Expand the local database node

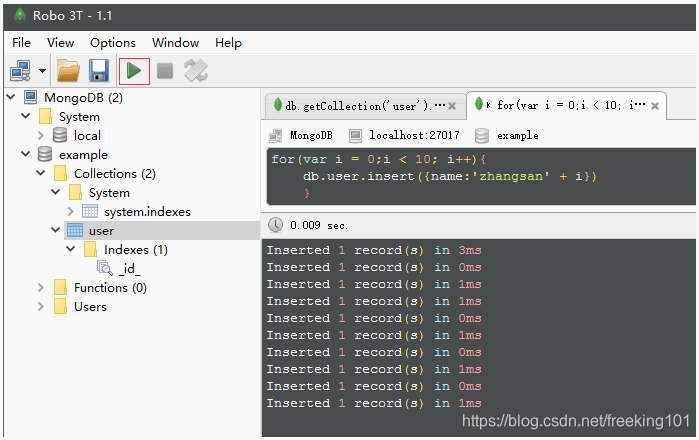[x=41, y=135]
